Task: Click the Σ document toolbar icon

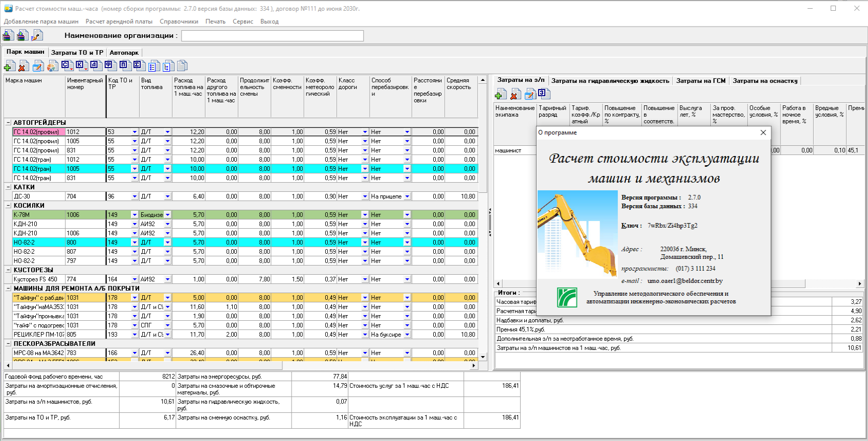Action: coord(139,65)
